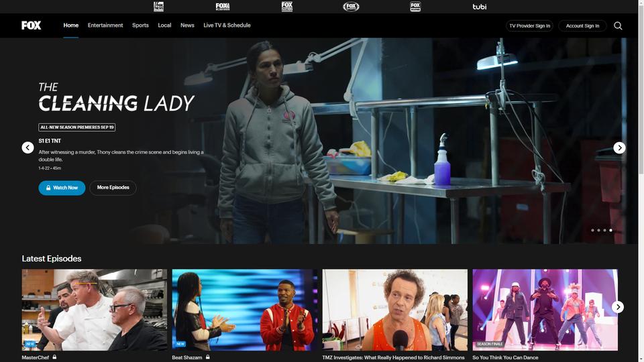Select the second carousel indicator dot
Image resolution: width=644 pixels, height=362 pixels.
tap(599, 230)
